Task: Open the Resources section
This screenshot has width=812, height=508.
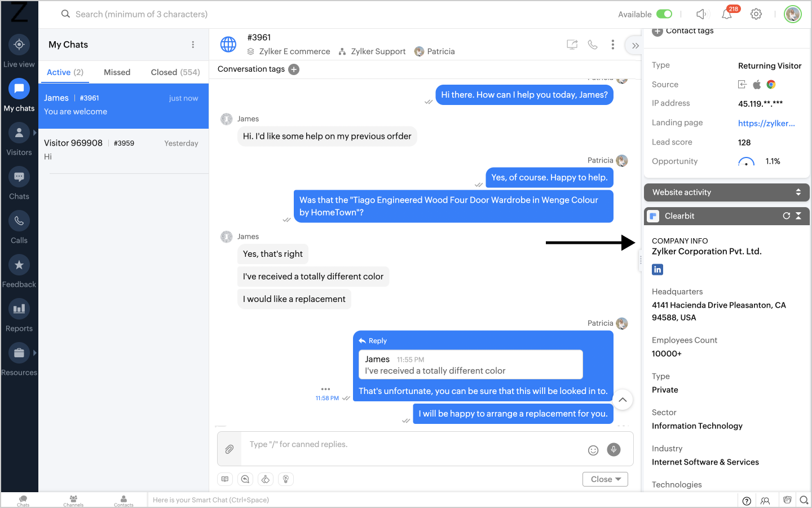Action: (19, 359)
